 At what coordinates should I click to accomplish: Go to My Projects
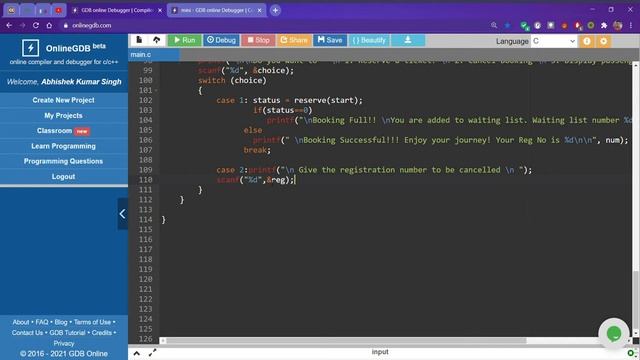64,116
